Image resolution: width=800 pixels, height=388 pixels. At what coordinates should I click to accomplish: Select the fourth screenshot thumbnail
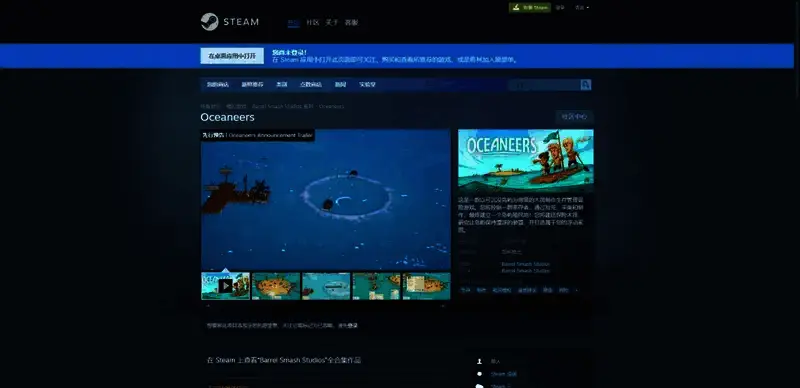click(x=377, y=286)
